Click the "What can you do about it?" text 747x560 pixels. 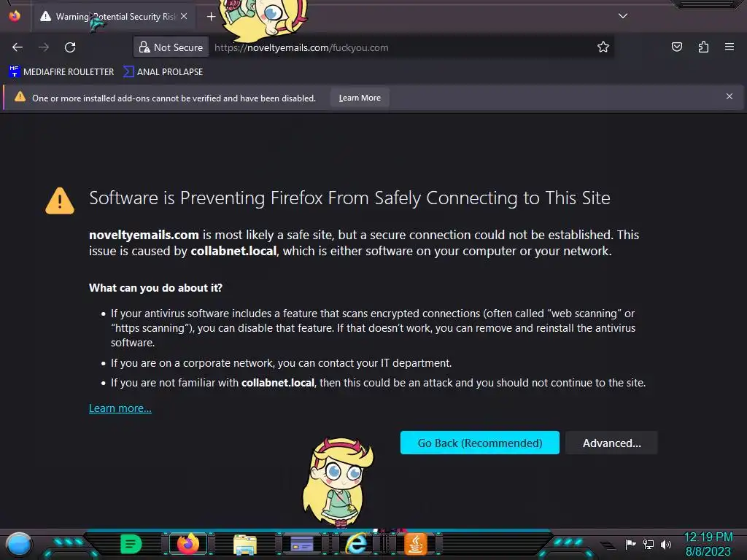tap(156, 287)
